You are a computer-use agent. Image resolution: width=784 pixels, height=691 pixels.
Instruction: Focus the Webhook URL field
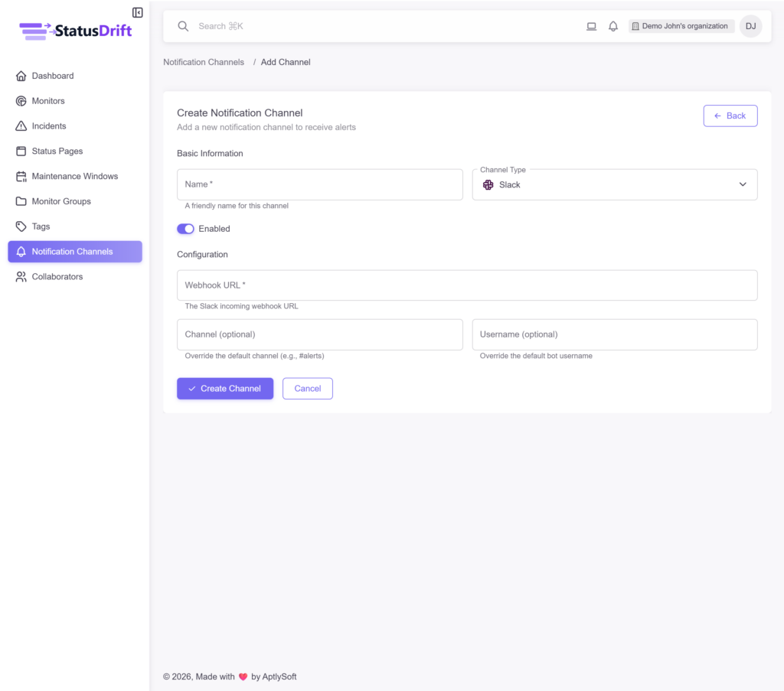click(467, 285)
